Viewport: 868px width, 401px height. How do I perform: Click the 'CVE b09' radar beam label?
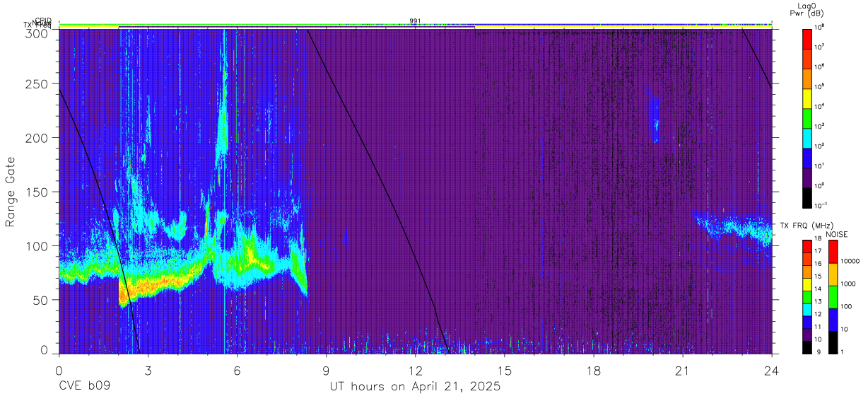(x=84, y=387)
